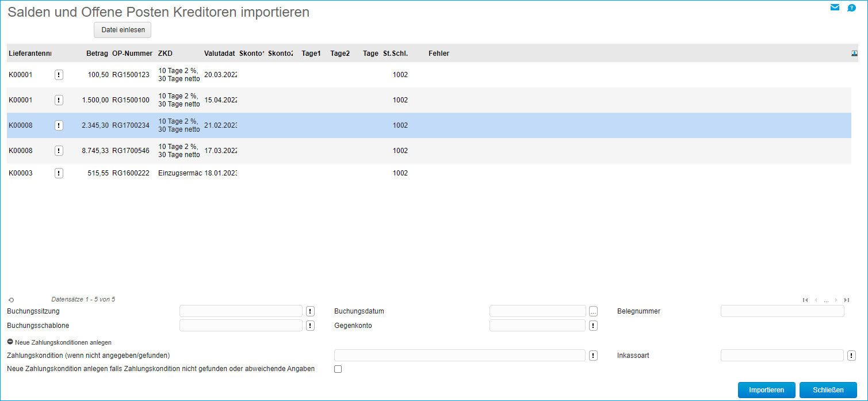Sort by the Valutadatum column header

click(219, 54)
